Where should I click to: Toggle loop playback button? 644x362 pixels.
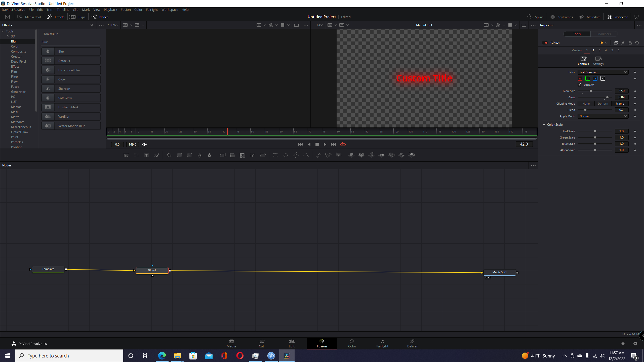click(x=343, y=144)
